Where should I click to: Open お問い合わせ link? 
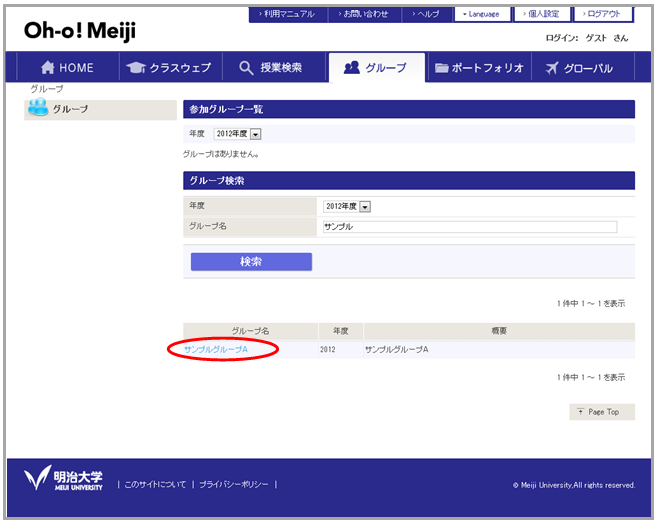click(364, 14)
